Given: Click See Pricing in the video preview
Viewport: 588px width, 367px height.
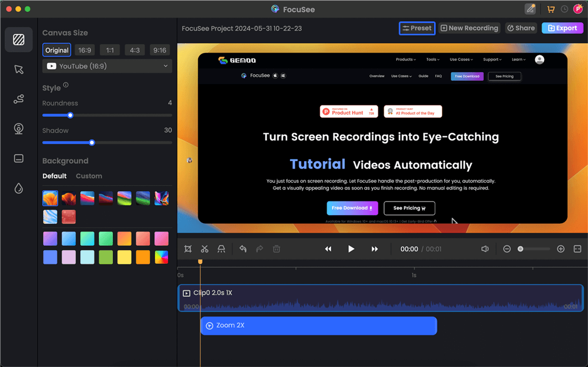Looking at the screenshot, I should (x=409, y=208).
